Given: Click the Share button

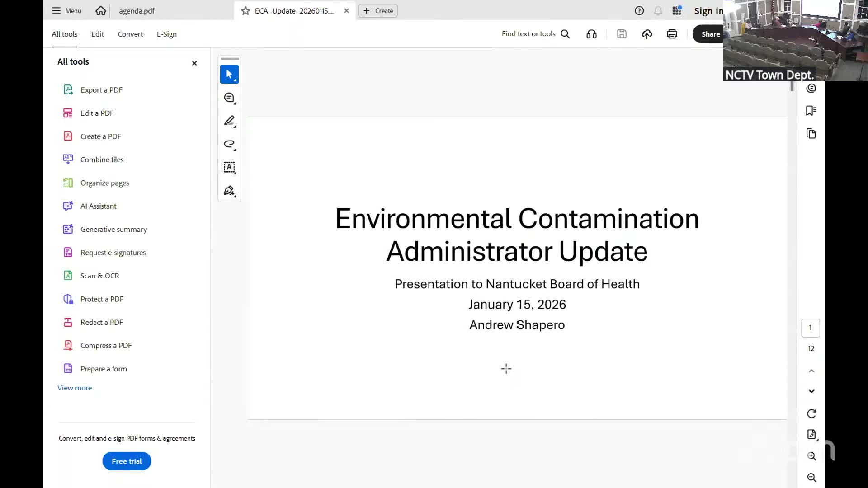Looking at the screenshot, I should tap(710, 34).
